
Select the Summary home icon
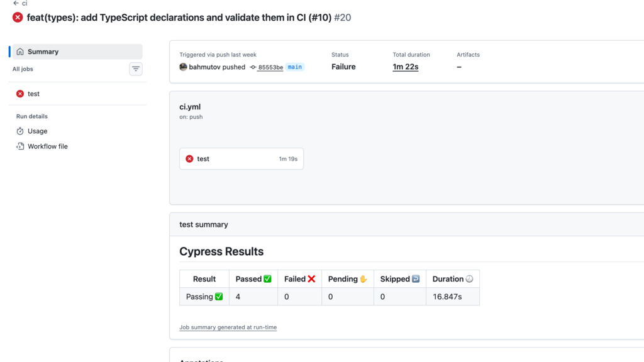pyautogui.click(x=22, y=51)
